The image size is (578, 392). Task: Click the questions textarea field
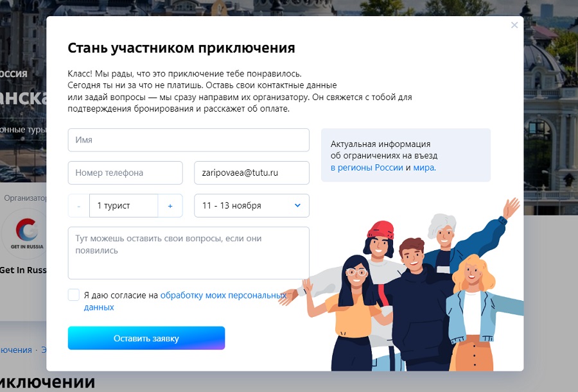click(x=188, y=253)
